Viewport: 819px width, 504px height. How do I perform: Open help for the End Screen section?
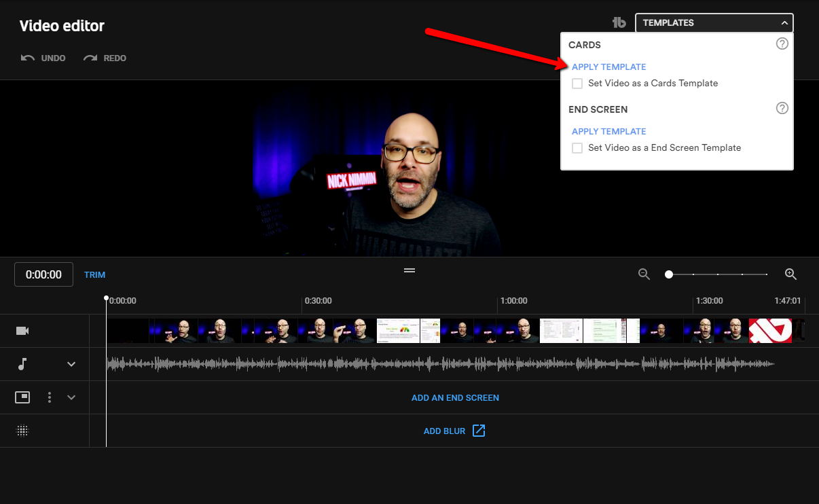coord(782,109)
